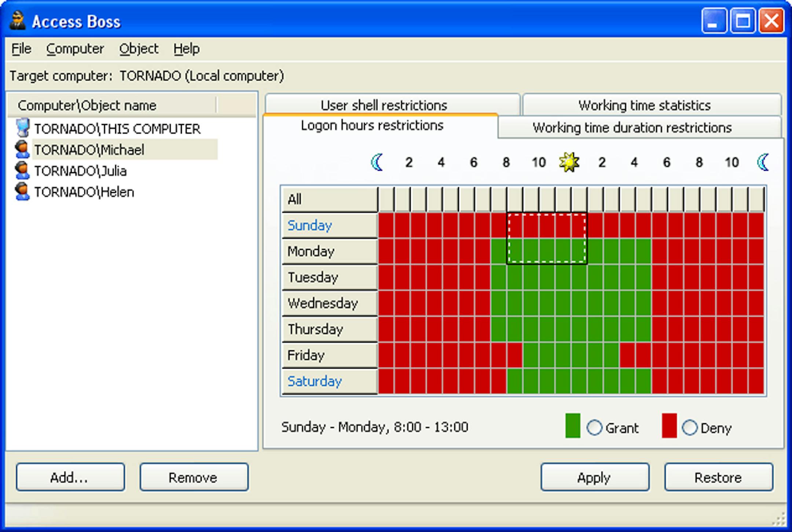This screenshot has height=532, width=792.
Task: Click the first All-row column header cell
Action: coord(386,199)
